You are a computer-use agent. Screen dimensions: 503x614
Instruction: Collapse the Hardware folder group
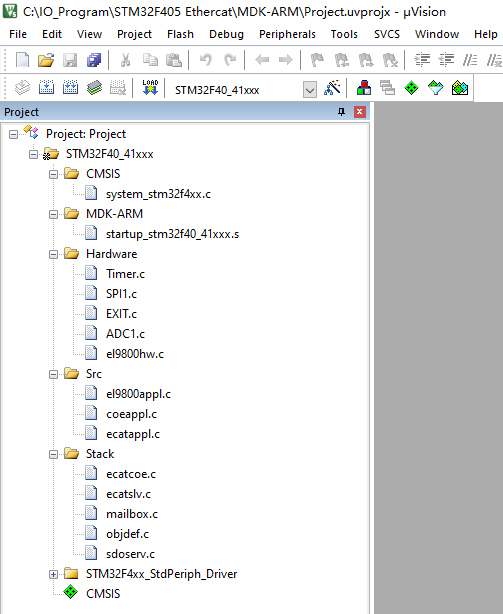point(53,255)
